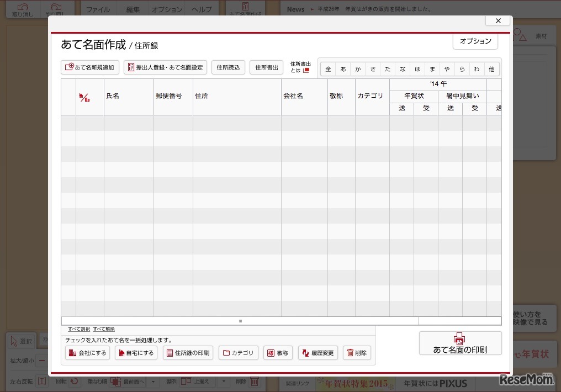Click 敬称 column header

coord(341,97)
